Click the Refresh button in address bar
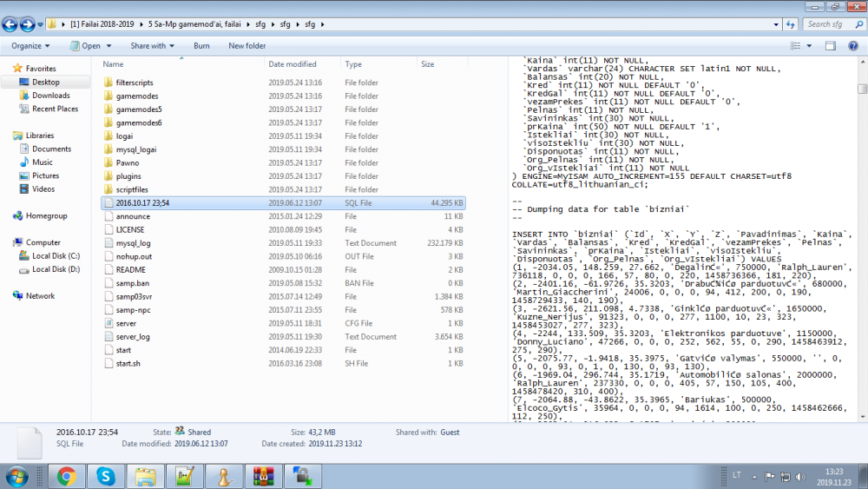Viewport: 868px width, 489px height. [x=790, y=24]
